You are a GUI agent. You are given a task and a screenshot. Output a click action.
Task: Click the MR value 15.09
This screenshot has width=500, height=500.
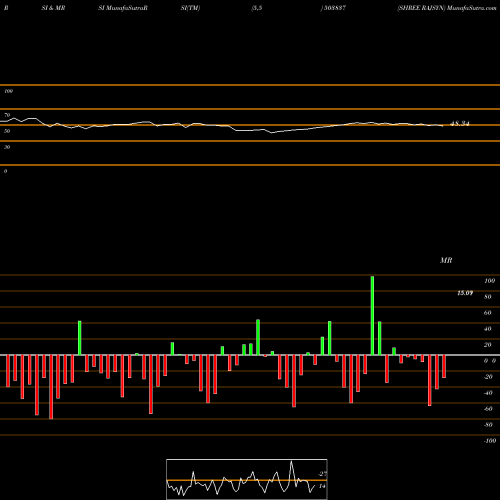(465, 293)
